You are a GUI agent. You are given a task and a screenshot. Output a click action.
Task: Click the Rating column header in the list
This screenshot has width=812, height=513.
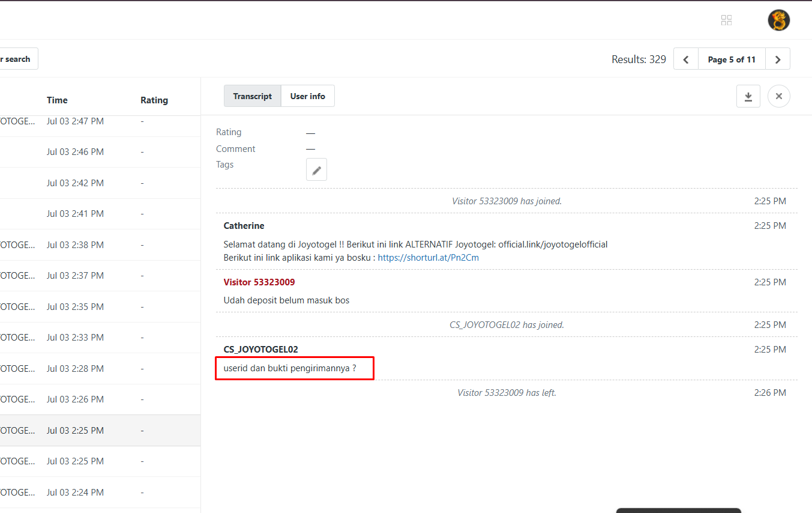coord(154,100)
